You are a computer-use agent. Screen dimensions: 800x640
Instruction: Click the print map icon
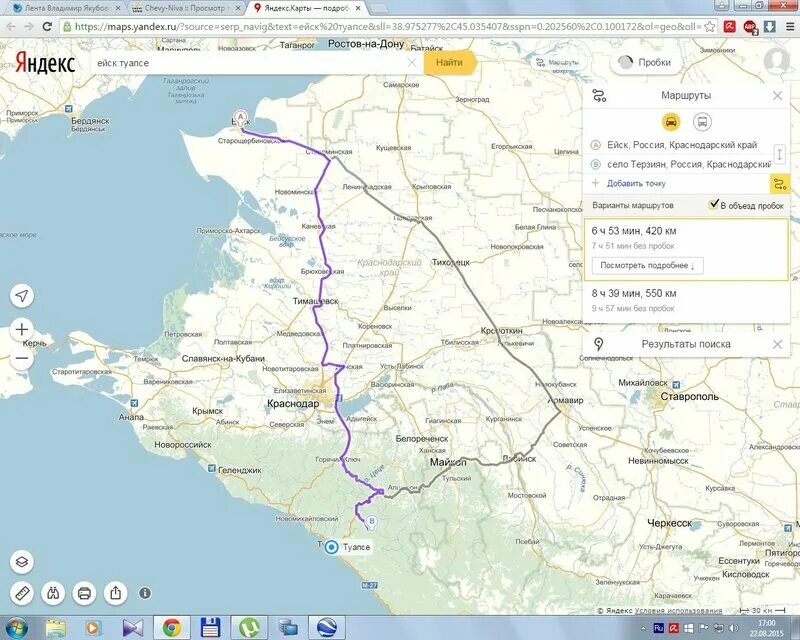pos(84,594)
